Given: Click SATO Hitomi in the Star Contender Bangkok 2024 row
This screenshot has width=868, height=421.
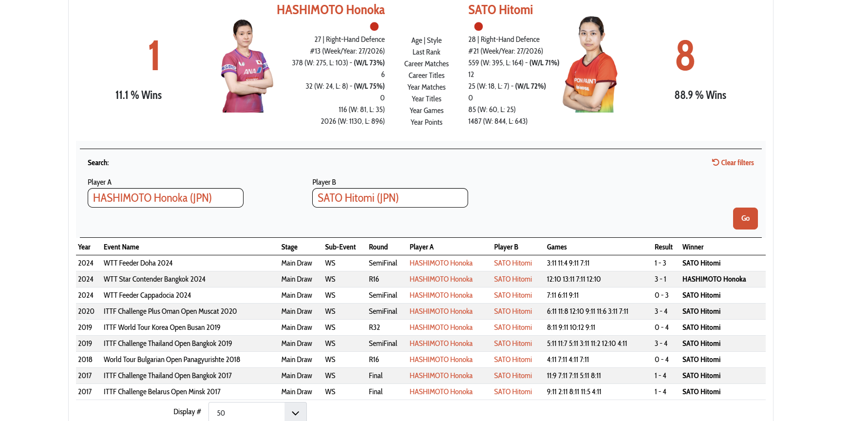Looking at the screenshot, I should point(513,279).
